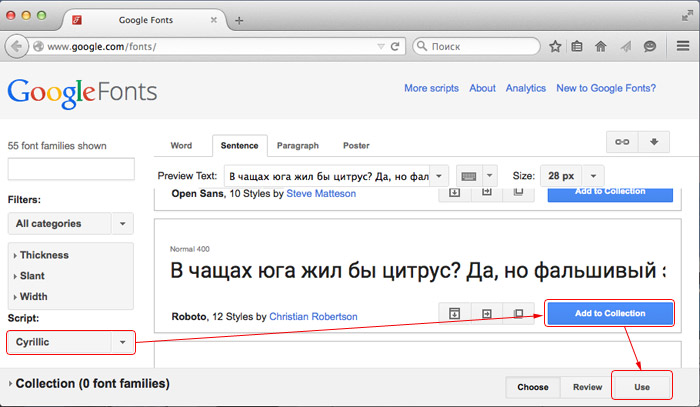Go back with the browser back arrow
This screenshot has width=700, height=407.
coord(17,46)
